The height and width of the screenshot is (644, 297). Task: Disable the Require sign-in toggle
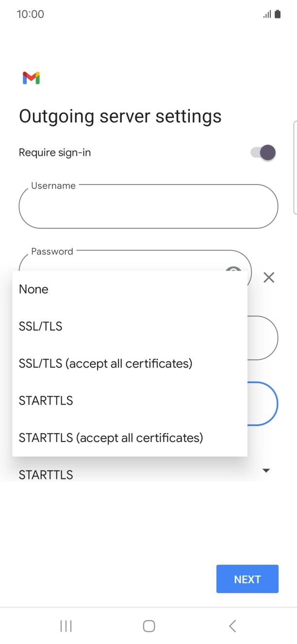click(x=263, y=152)
